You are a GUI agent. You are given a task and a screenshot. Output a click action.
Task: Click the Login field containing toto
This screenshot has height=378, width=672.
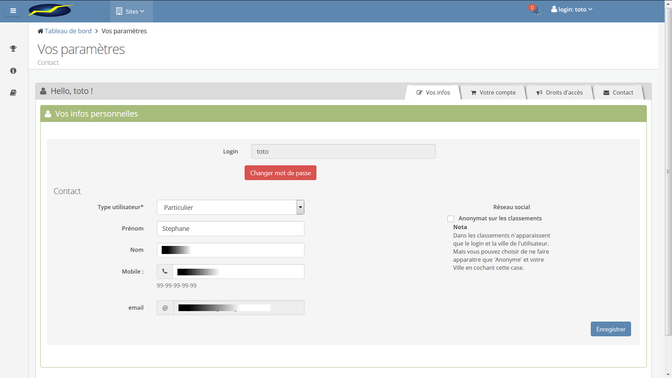pos(343,151)
